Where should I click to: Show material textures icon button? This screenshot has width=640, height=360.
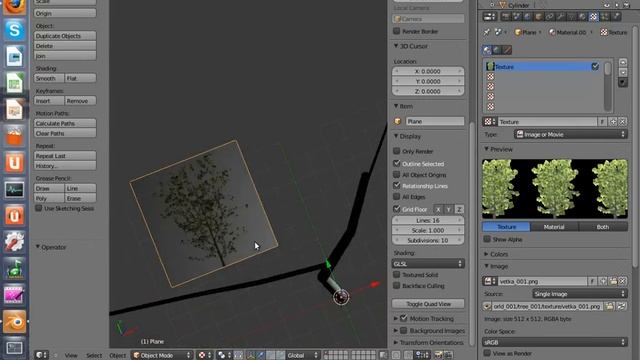coord(487,50)
